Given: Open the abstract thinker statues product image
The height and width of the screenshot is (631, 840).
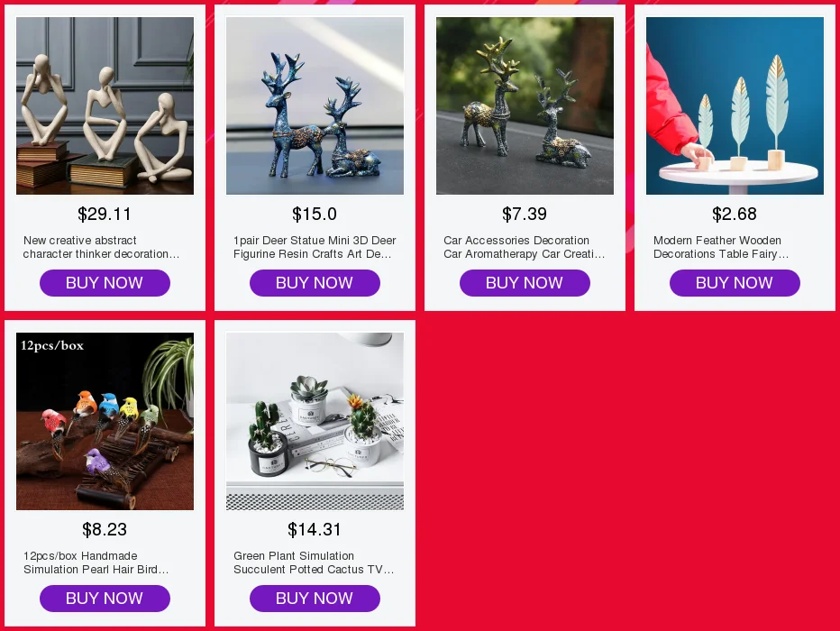Looking at the screenshot, I should click(105, 105).
